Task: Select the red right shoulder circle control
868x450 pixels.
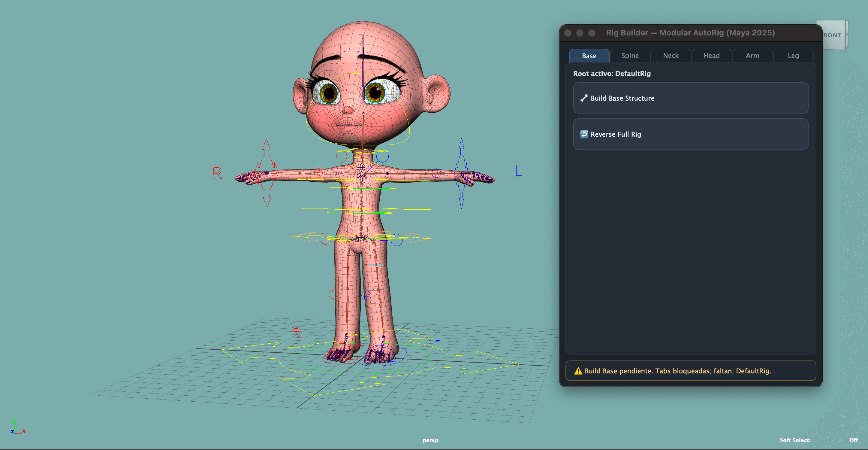Action: coord(341,157)
